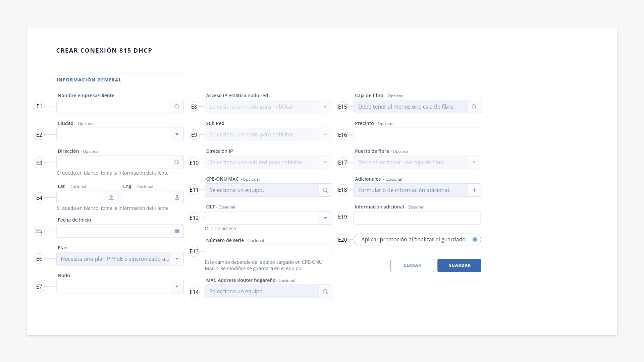Open Acceso IP estática nodo red dropdown
Image resolution: width=644 pixels, height=362 pixels.
(x=325, y=107)
